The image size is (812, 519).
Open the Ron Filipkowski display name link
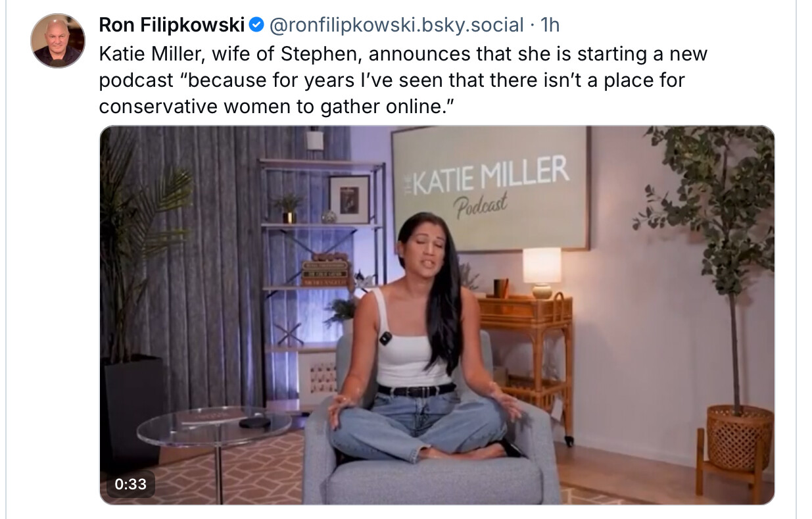(x=172, y=26)
